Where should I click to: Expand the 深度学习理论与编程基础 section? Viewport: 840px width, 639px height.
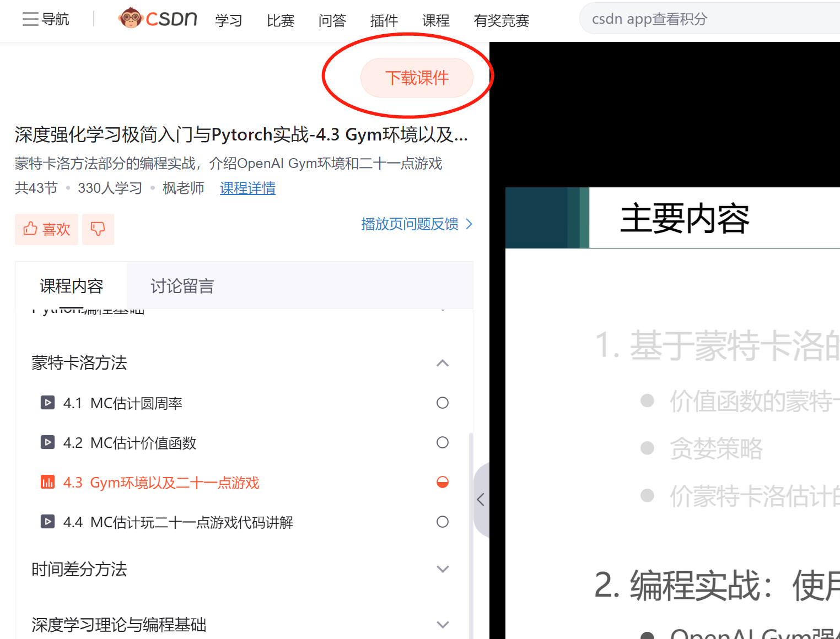[442, 625]
